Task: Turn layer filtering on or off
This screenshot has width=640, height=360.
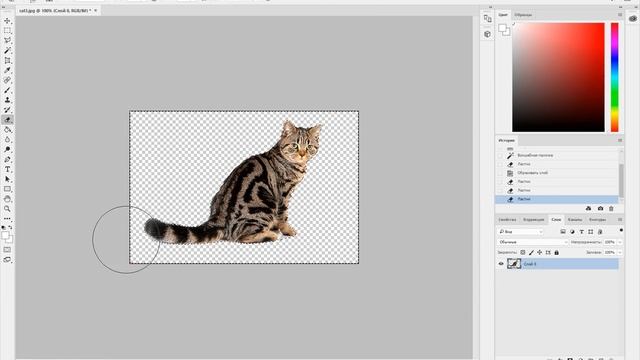Action: pos(621,231)
